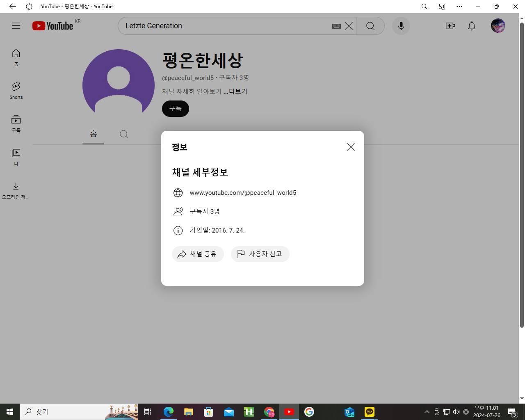Start voice search with the microphone
Image resolution: width=525 pixels, height=420 pixels.
(401, 26)
